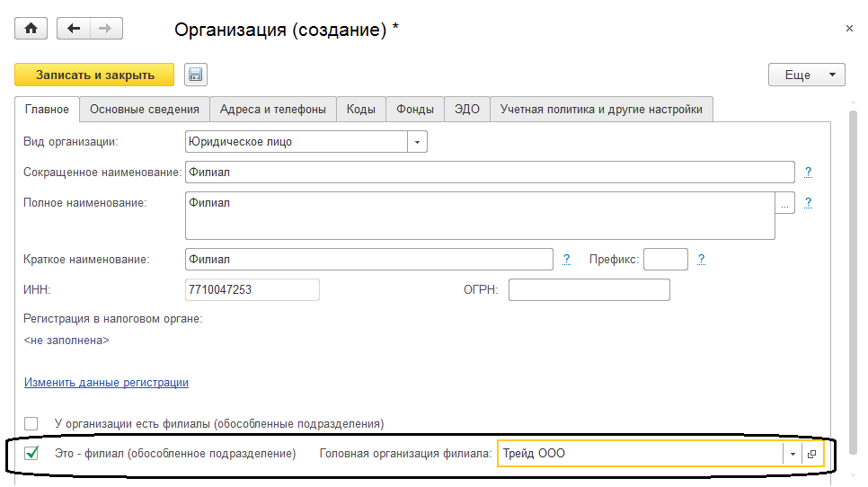868x487 pixels.
Task: Click the Home icon button
Action: click(31, 29)
